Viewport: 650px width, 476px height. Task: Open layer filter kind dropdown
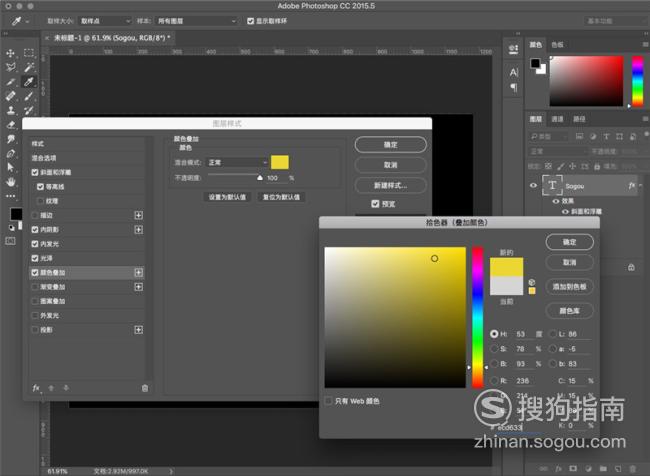[549, 136]
